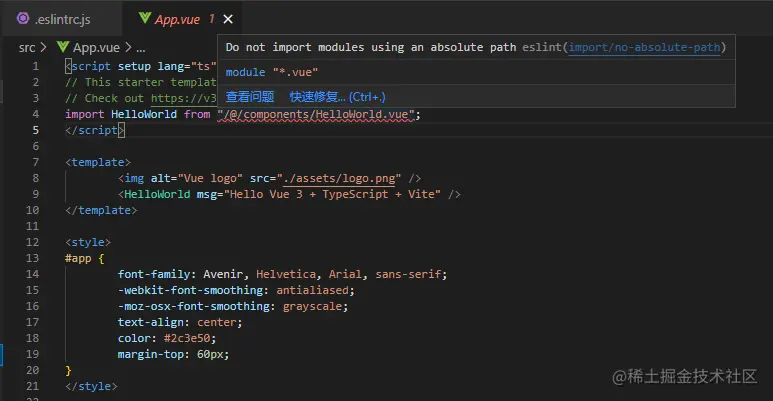This screenshot has height=401, width=773.
Task: Click the -webkit-font-smoothing value antialiased
Action: pyautogui.click(x=312, y=290)
